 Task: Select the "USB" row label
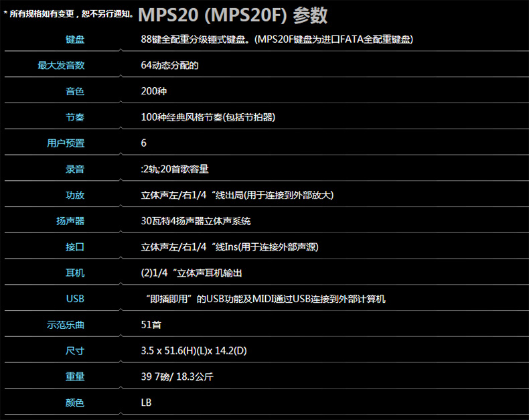pos(75,299)
